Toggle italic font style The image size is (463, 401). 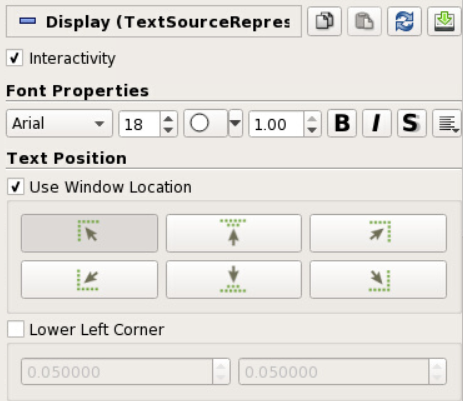(x=377, y=123)
